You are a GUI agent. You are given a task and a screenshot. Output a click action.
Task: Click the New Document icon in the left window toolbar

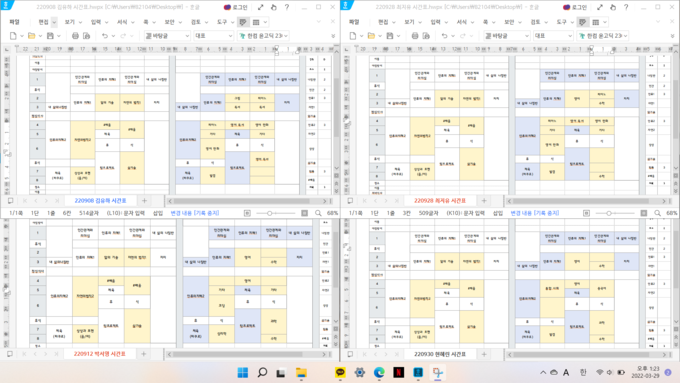click(x=13, y=36)
